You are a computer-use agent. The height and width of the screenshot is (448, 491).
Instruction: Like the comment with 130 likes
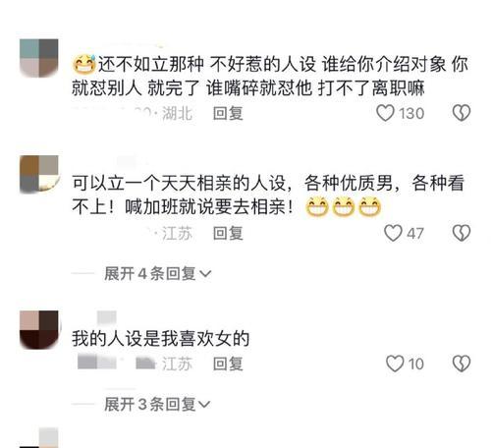click(x=385, y=113)
